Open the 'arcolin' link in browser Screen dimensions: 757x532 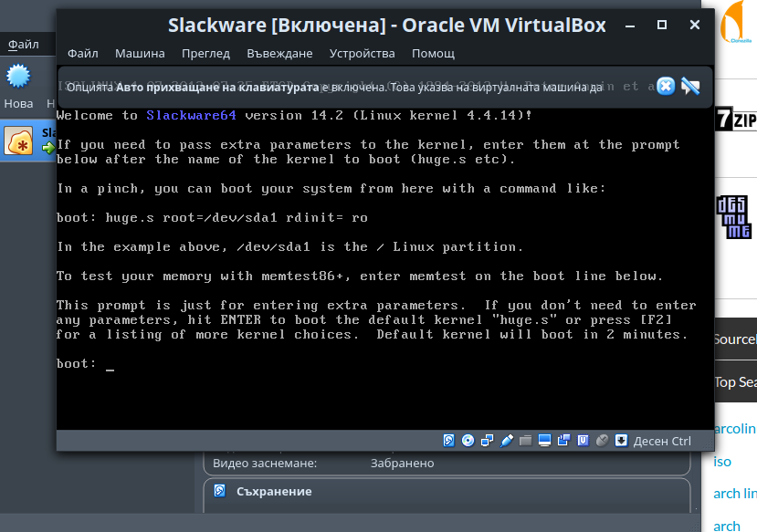click(734, 429)
